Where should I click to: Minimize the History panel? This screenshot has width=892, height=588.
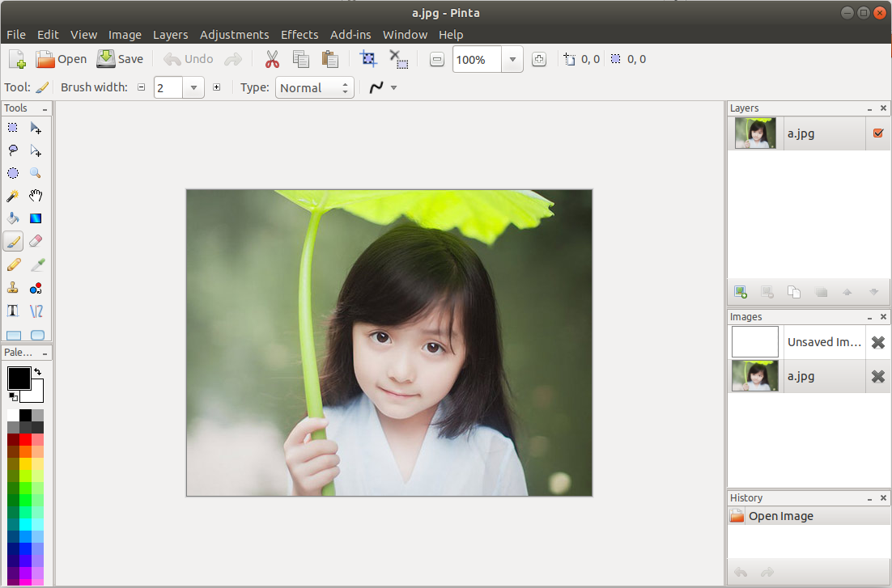(x=869, y=498)
